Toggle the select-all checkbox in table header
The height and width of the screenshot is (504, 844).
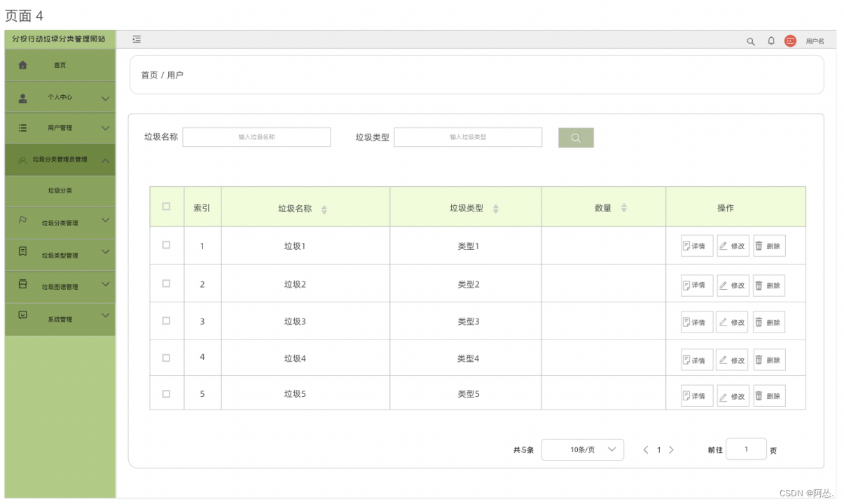166,206
